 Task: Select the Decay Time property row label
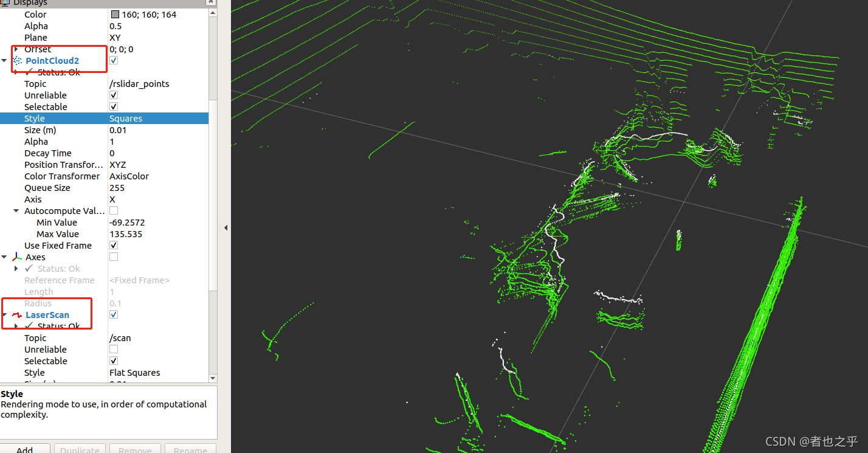coord(48,153)
